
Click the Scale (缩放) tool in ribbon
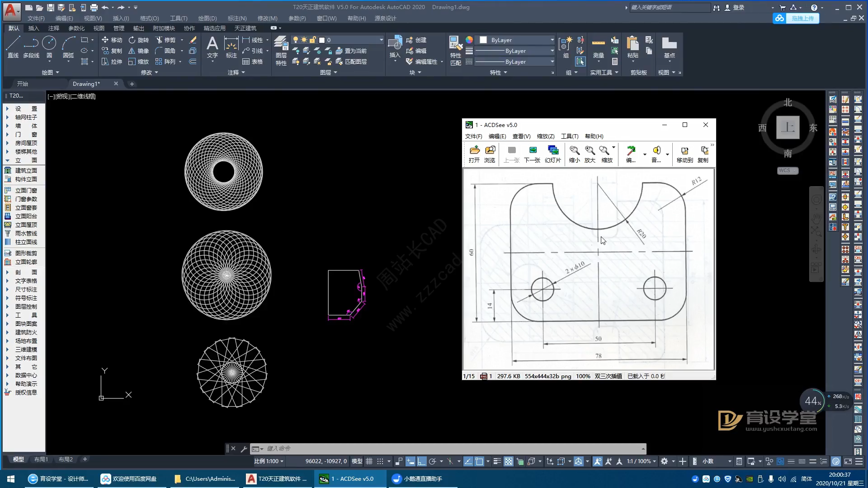tap(138, 61)
